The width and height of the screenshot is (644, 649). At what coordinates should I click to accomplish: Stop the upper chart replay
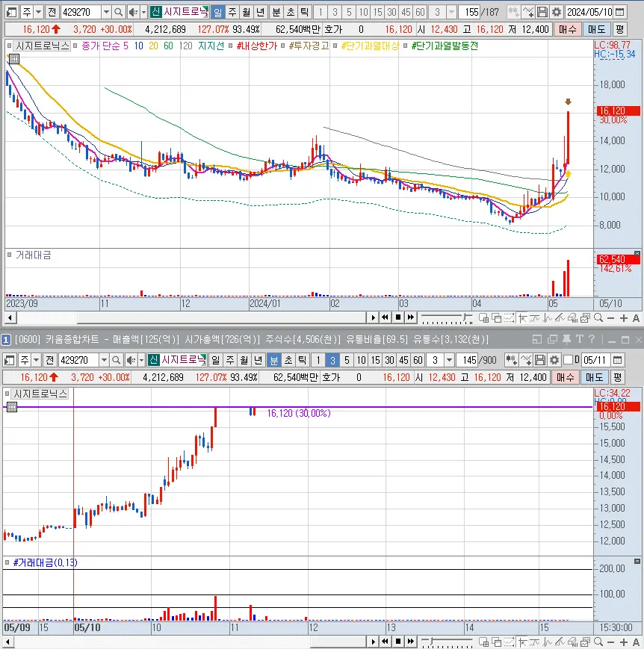click(398, 317)
